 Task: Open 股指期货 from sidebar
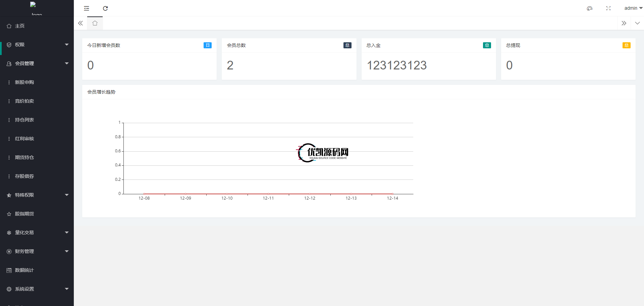click(24, 214)
